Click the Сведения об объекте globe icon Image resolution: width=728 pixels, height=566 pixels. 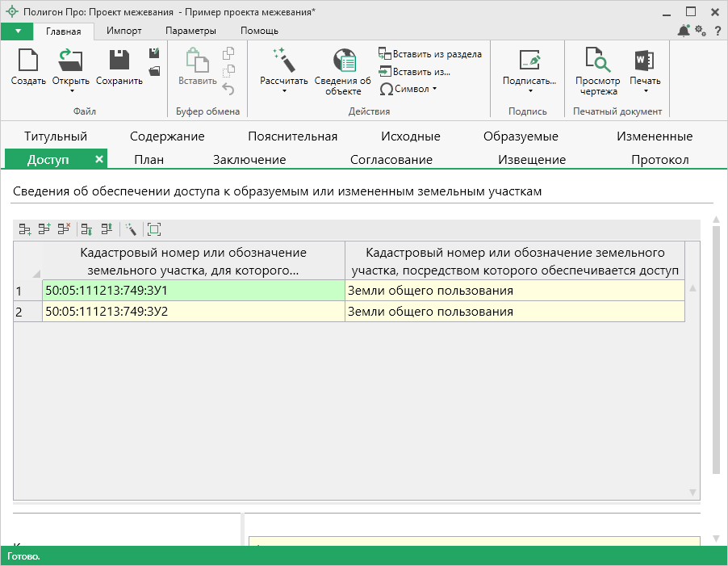345,61
